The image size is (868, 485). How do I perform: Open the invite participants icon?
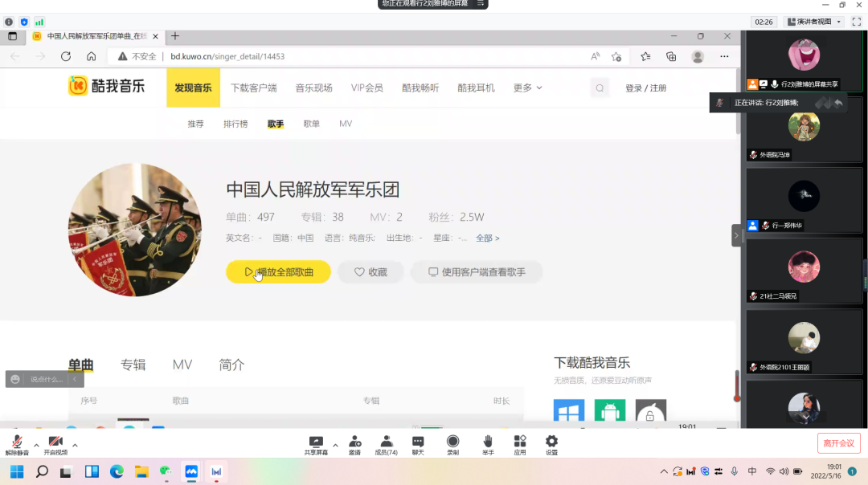point(355,445)
